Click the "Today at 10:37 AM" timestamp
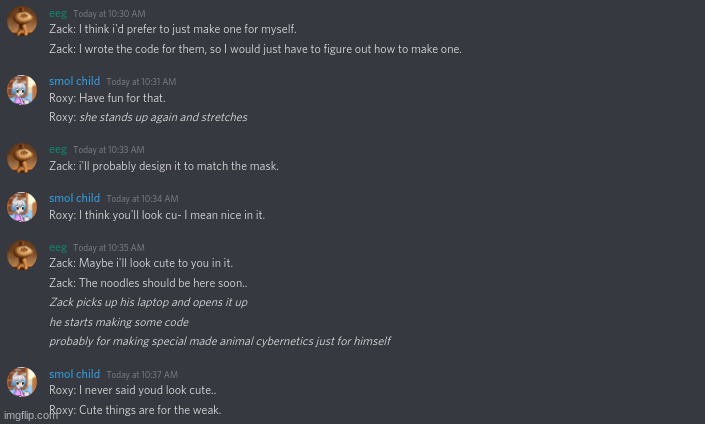 pos(142,375)
